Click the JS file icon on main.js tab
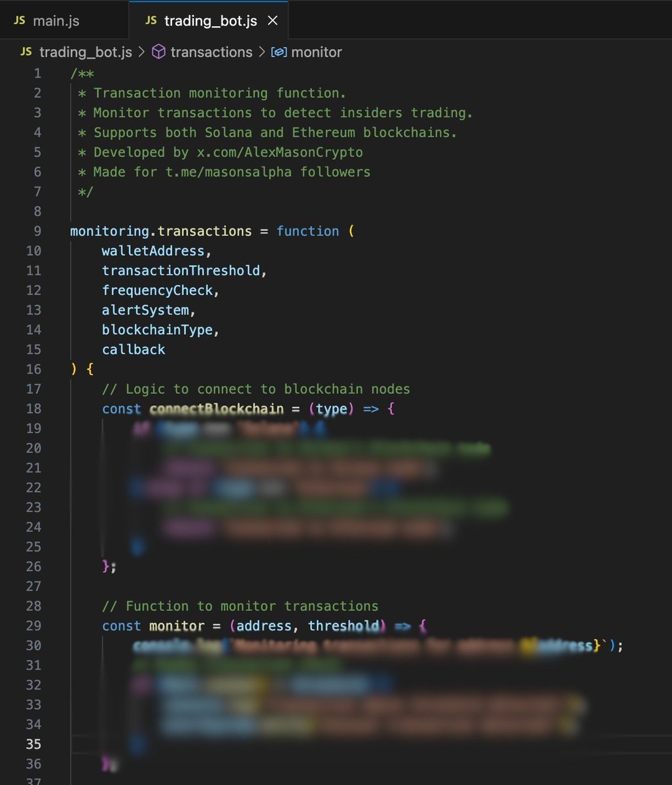The height and width of the screenshot is (785, 672). [20, 20]
